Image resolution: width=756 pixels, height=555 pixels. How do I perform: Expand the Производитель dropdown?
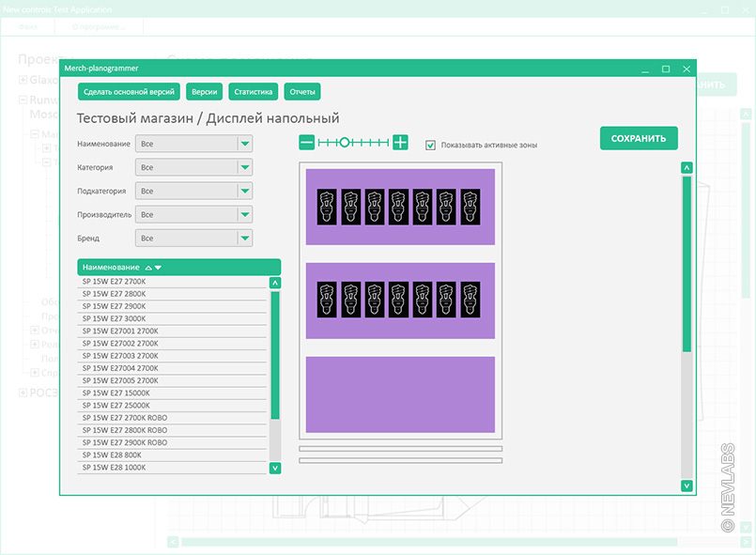click(244, 214)
